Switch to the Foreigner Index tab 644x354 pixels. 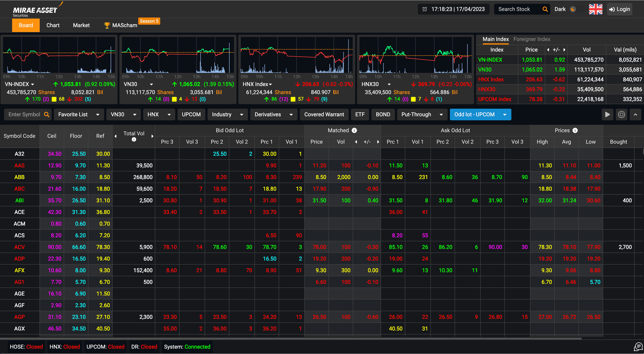click(532, 39)
